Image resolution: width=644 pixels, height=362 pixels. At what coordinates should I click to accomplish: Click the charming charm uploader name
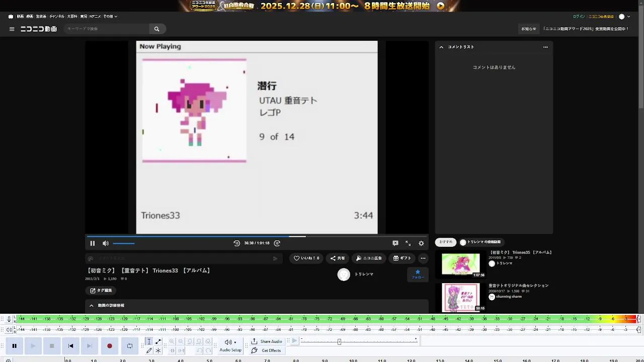[x=509, y=297]
